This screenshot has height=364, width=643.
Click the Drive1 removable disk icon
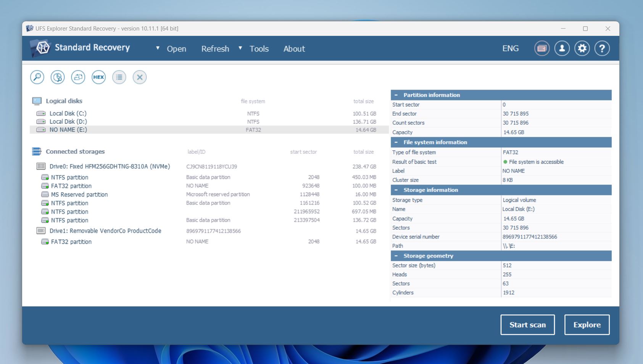click(41, 231)
